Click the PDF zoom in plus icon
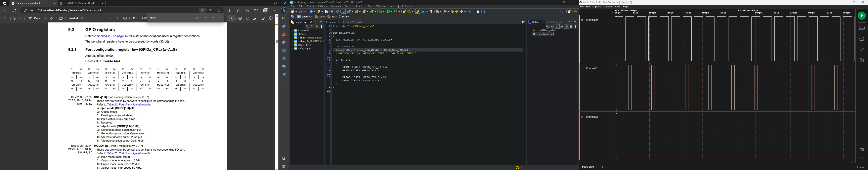This screenshot has height=170, width=868. click(118, 18)
